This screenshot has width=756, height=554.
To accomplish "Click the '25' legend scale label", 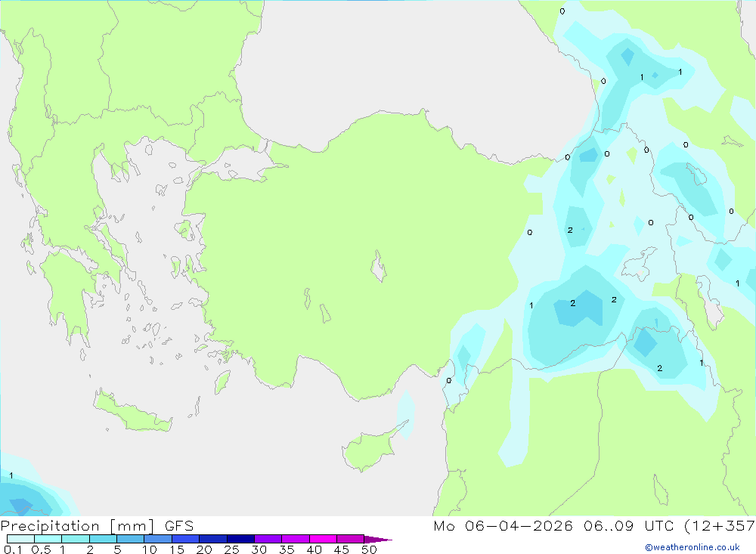I will [231, 549].
